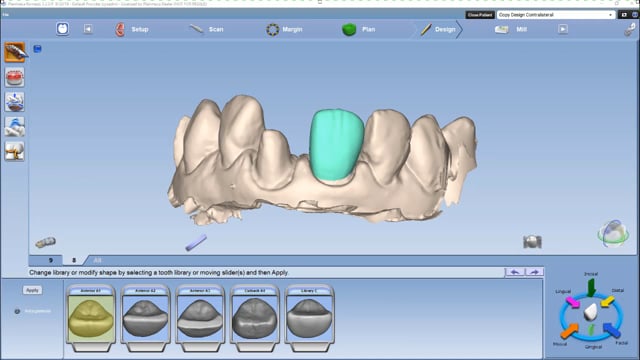Open the home tooth icon in workflow bar

pos(62,29)
